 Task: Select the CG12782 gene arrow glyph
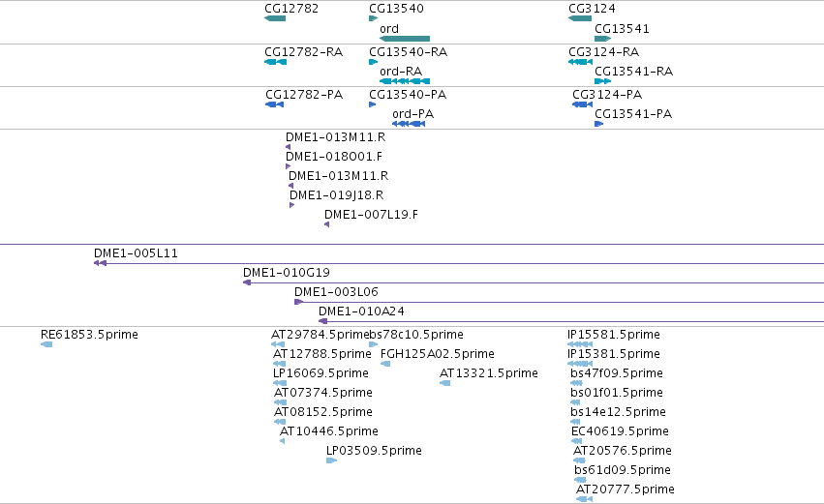pos(275,18)
